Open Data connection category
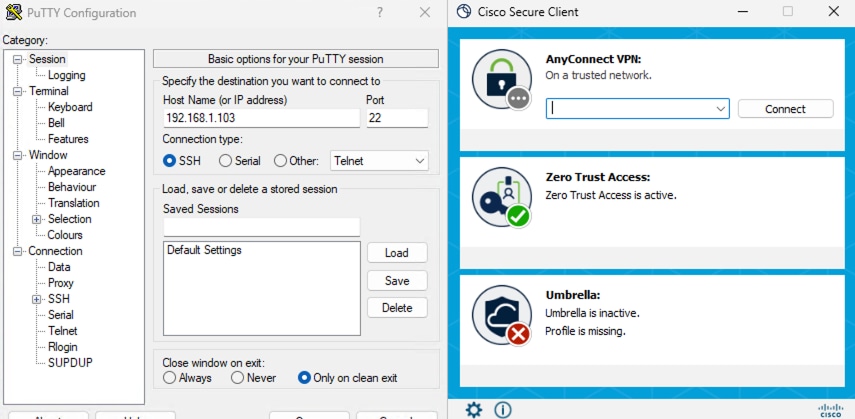The image size is (855, 419). click(x=59, y=267)
